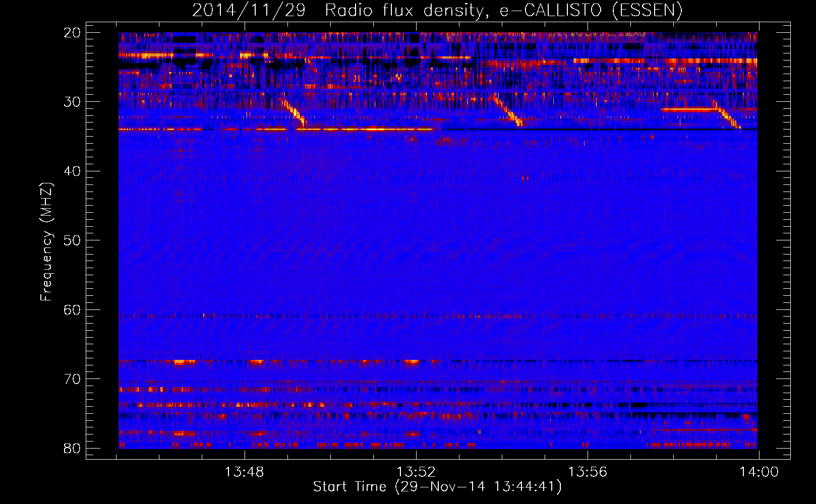The image size is (816, 504).
Task: Click the 'Frequency (MHZ)' axis label
Action: [x=46, y=242]
